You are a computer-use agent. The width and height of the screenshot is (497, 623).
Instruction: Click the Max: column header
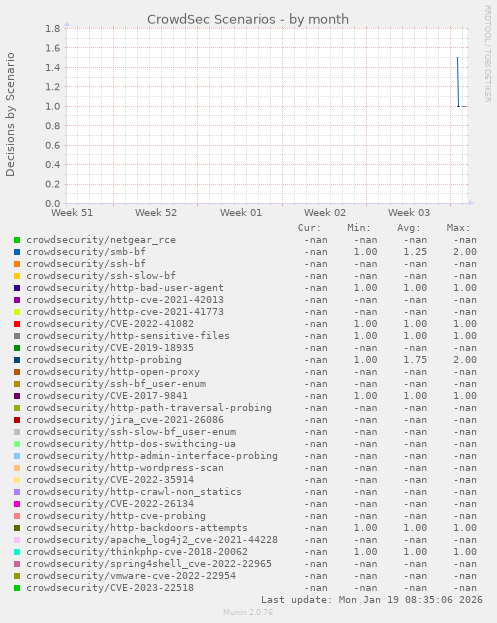click(x=458, y=228)
